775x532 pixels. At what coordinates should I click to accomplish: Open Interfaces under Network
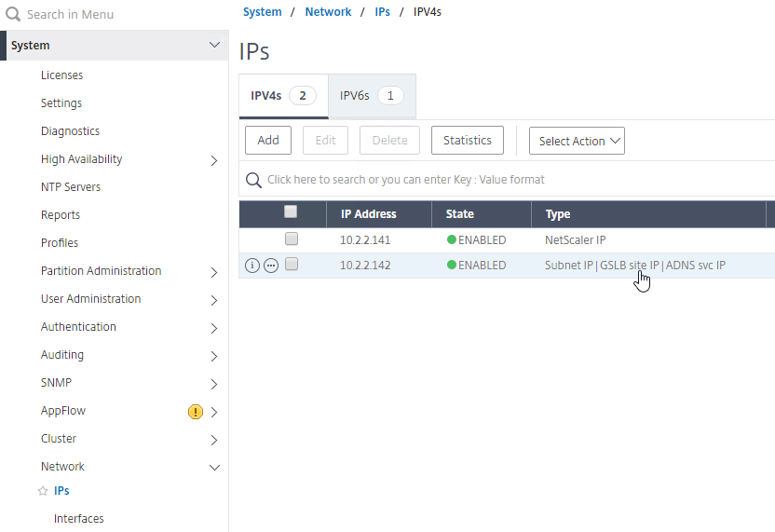(78, 519)
